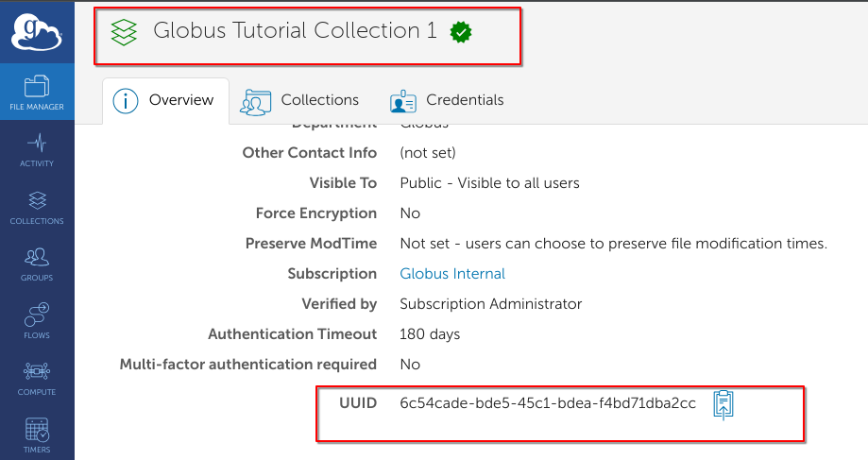The width and height of the screenshot is (868, 460).
Task: Open the Flows sidebar section
Action: coord(37,321)
